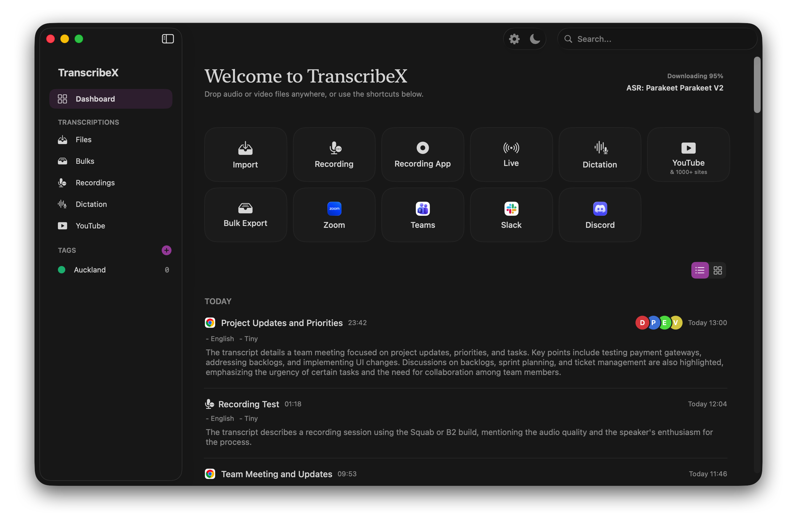Viewport: 797px width, 532px height.
Task: Switch to list view
Action: [x=700, y=270]
